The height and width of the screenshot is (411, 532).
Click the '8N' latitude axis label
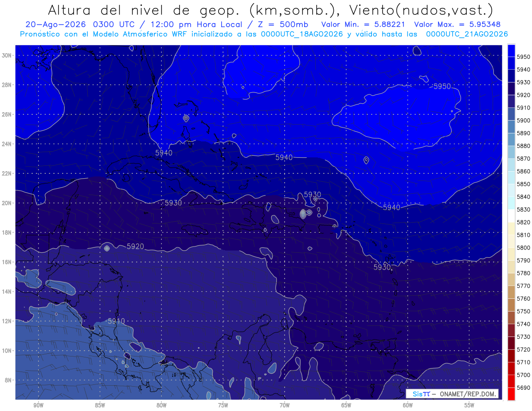click(x=8, y=380)
